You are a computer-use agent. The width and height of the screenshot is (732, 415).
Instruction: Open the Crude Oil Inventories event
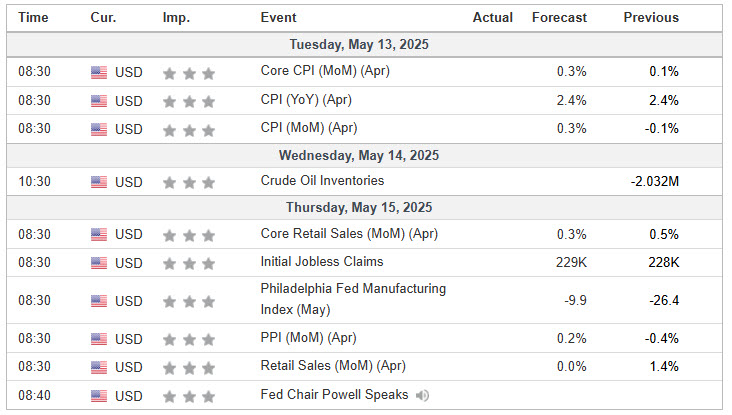[322, 181]
